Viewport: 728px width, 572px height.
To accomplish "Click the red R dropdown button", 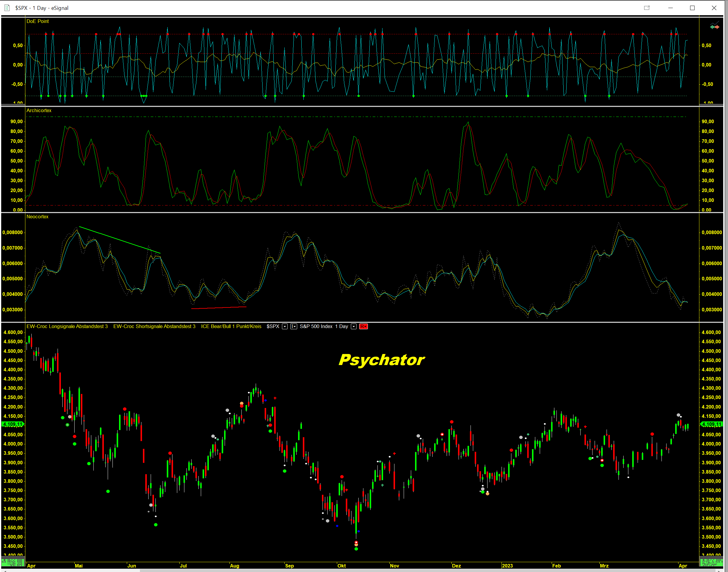I will (363, 327).
